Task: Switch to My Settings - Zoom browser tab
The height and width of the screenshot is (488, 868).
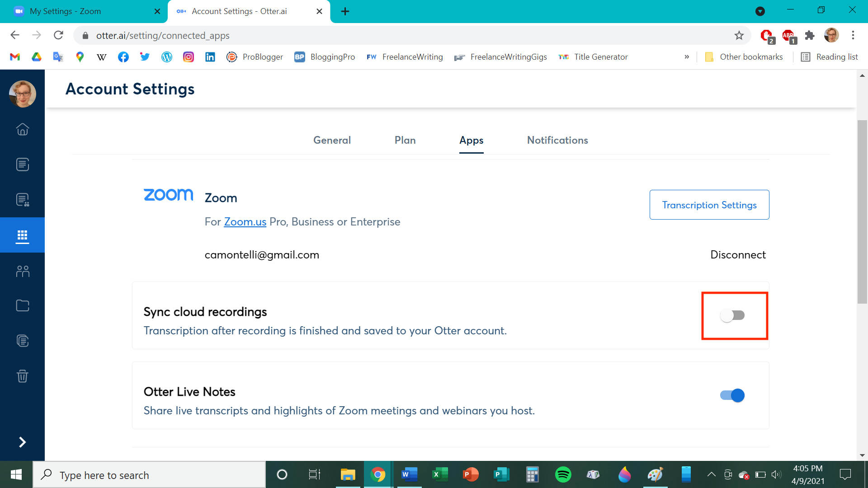Action: (84, 11)
